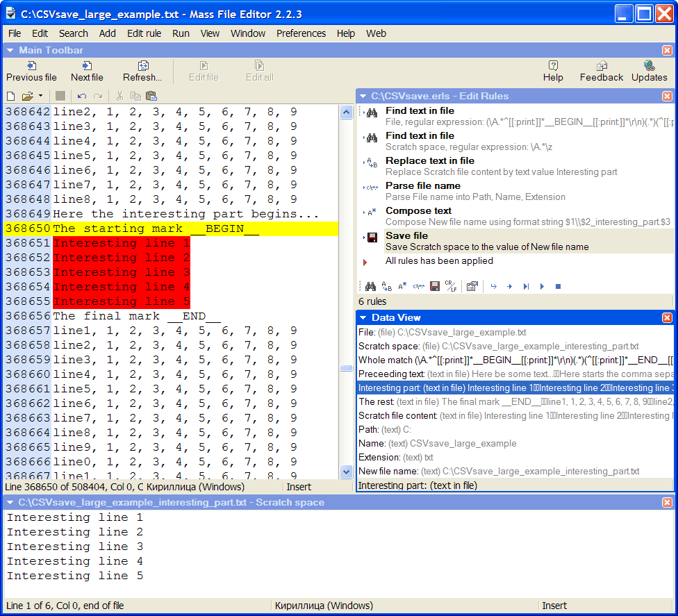Open Help from the main toolbar
The width and height of the screenshot is (678, 616).
tap(553, 72)
